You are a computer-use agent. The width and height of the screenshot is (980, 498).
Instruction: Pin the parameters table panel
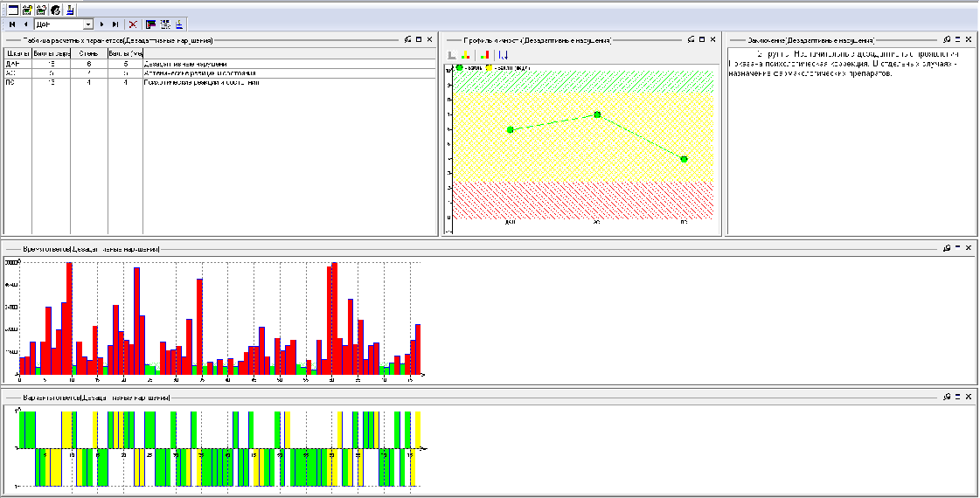pyautogui.click(x=407, y=40)
